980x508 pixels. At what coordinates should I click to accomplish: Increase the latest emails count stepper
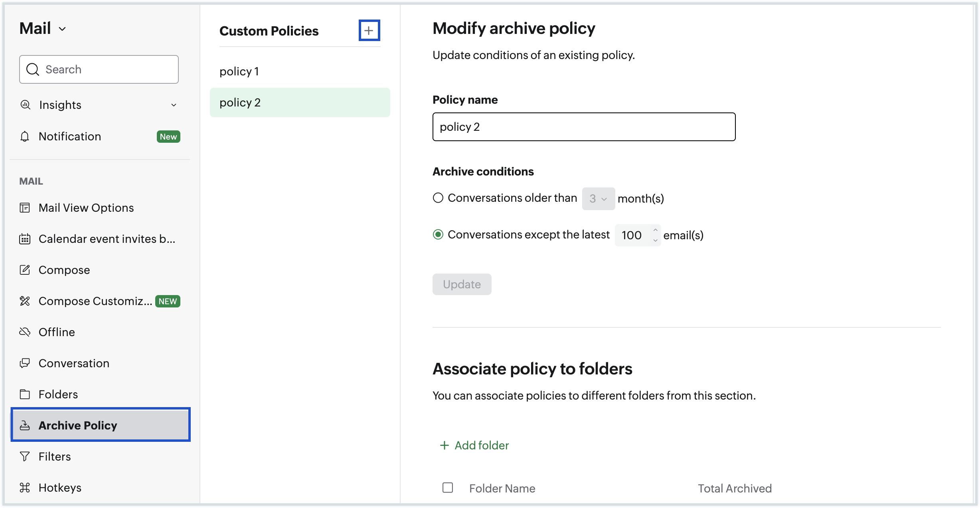tap(655, 230)
